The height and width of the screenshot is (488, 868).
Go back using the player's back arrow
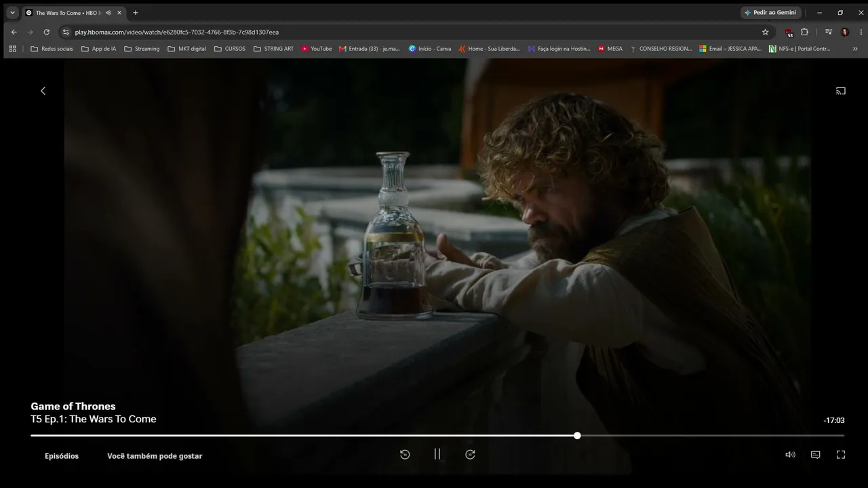pyautogui.click(x=43, y=91)
